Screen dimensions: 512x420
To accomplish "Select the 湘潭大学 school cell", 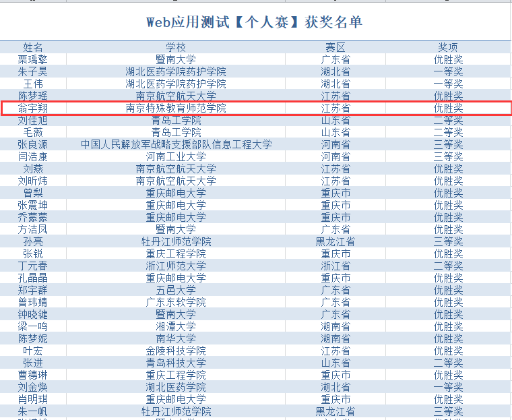I will pyautogui.click(x=176, y=326).
